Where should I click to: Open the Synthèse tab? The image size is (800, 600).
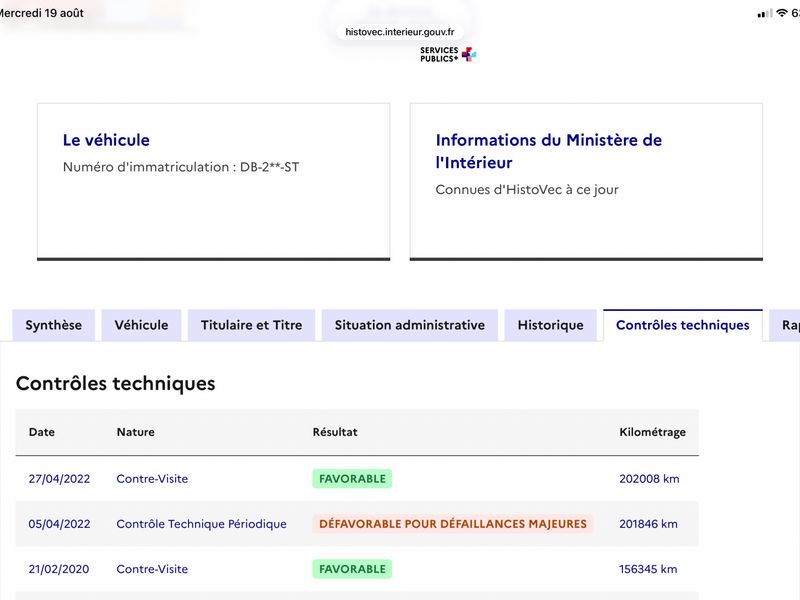[54, 325]
